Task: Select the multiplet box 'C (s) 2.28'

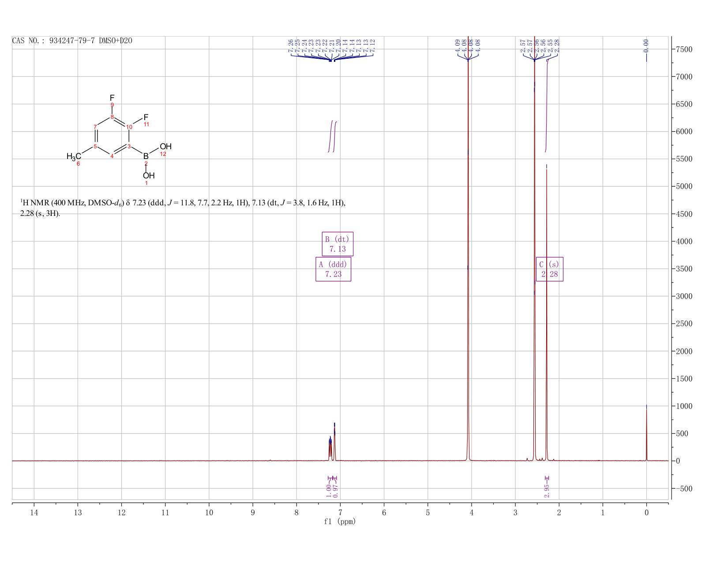Action: tap(550, 269)
